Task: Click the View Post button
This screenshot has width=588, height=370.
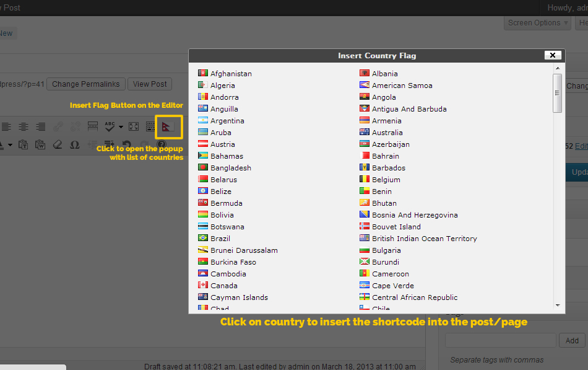Action: (x=150, y=84)
